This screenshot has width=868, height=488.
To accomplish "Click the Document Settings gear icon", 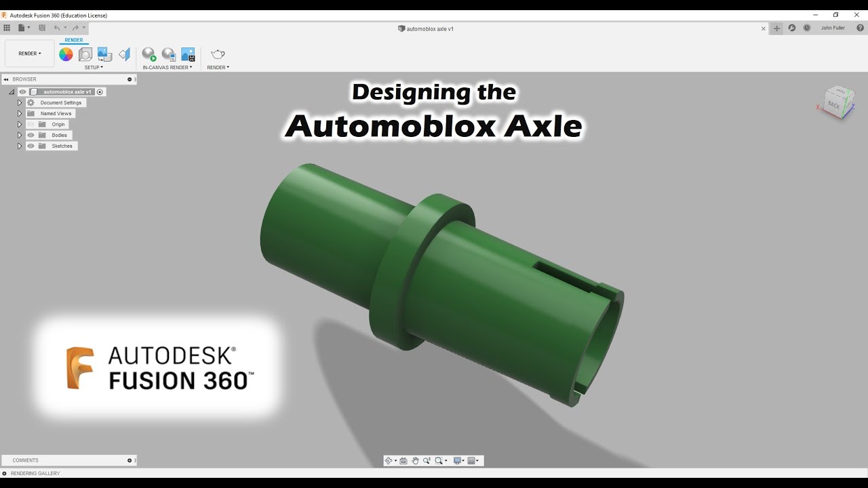I will 31,103.
